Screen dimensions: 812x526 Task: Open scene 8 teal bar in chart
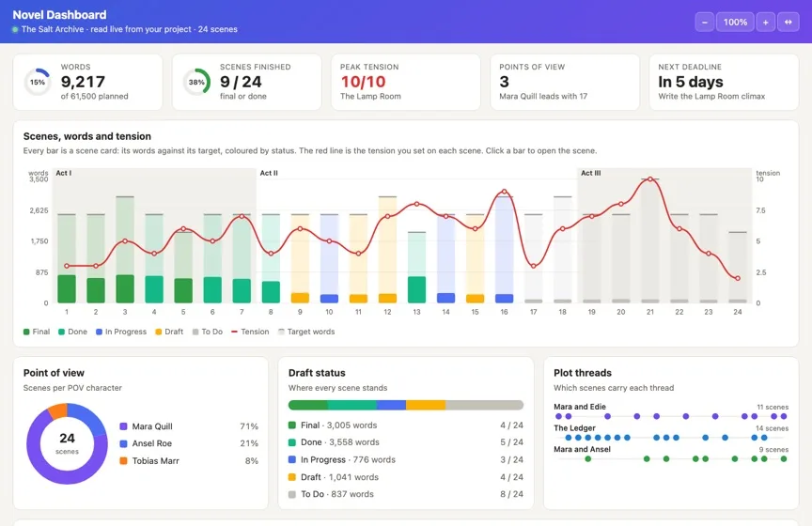click(271, 292)
